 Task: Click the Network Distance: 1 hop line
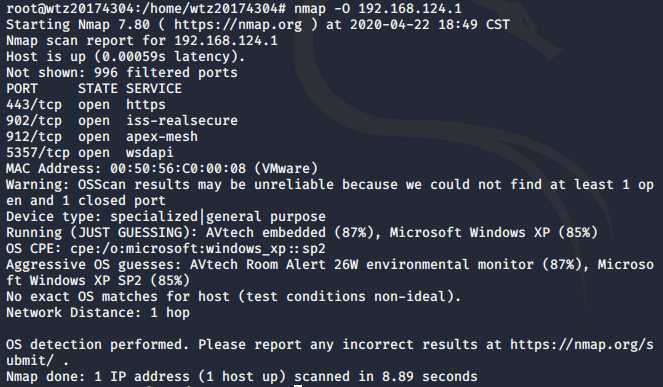tap(98, 313)
